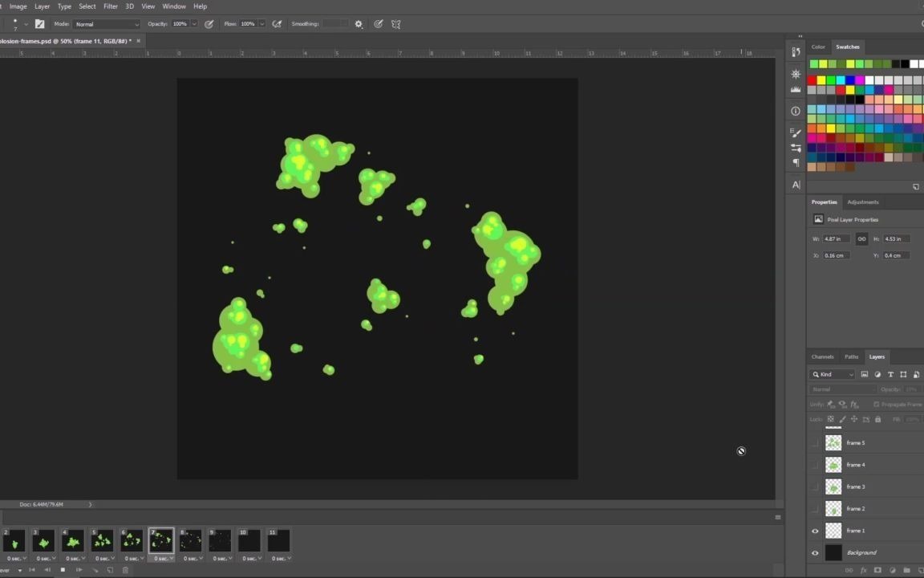924x578 pixels.
Task: Hide the Background layer
Action: pyautogui.click(x=815, y=552)
